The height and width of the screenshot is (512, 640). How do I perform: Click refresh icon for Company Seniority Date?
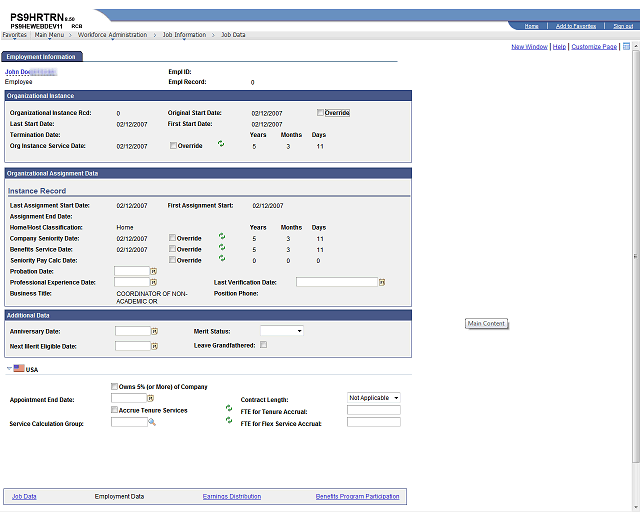point(222,236)
